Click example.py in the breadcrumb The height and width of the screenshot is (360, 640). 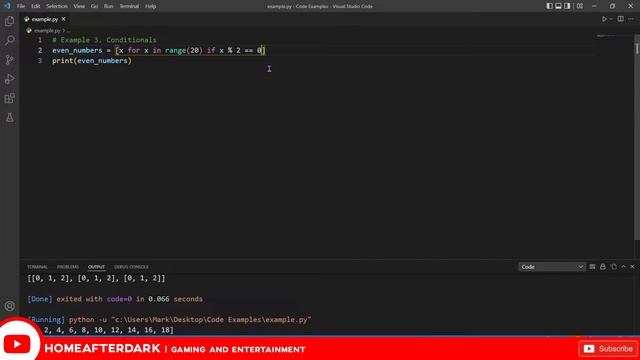[x=47, y=31]
